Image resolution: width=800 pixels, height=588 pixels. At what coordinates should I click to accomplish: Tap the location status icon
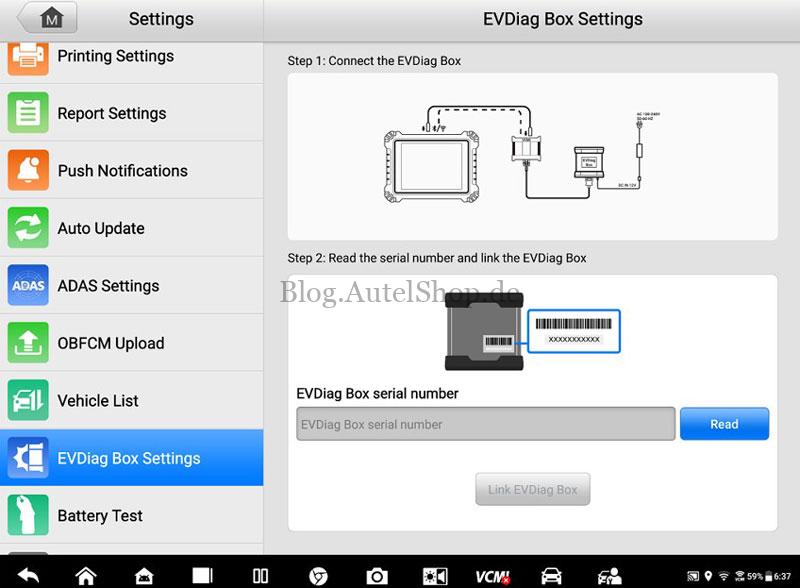[708, 576]
